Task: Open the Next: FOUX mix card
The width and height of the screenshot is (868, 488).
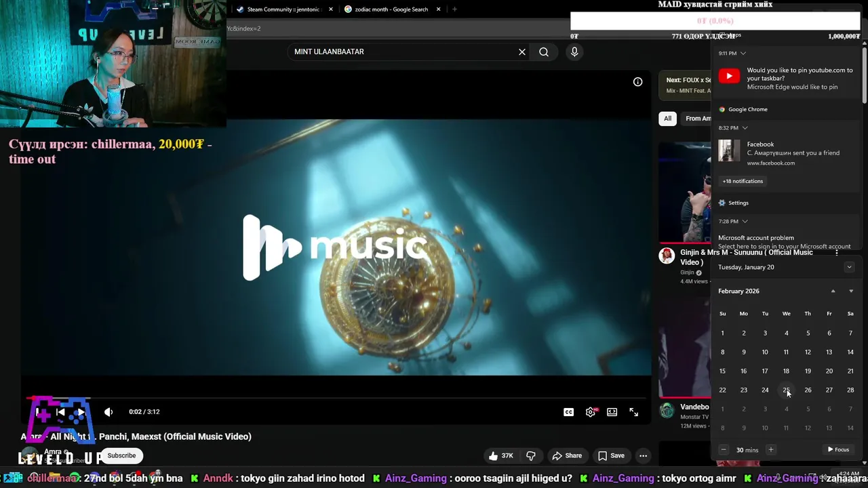Action: (685, 85)
